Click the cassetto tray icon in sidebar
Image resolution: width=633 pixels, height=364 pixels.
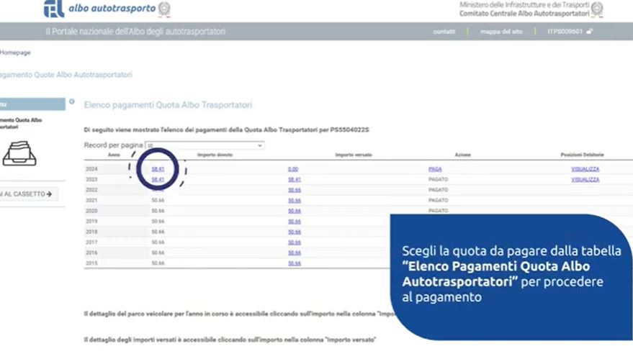point(19,153)
